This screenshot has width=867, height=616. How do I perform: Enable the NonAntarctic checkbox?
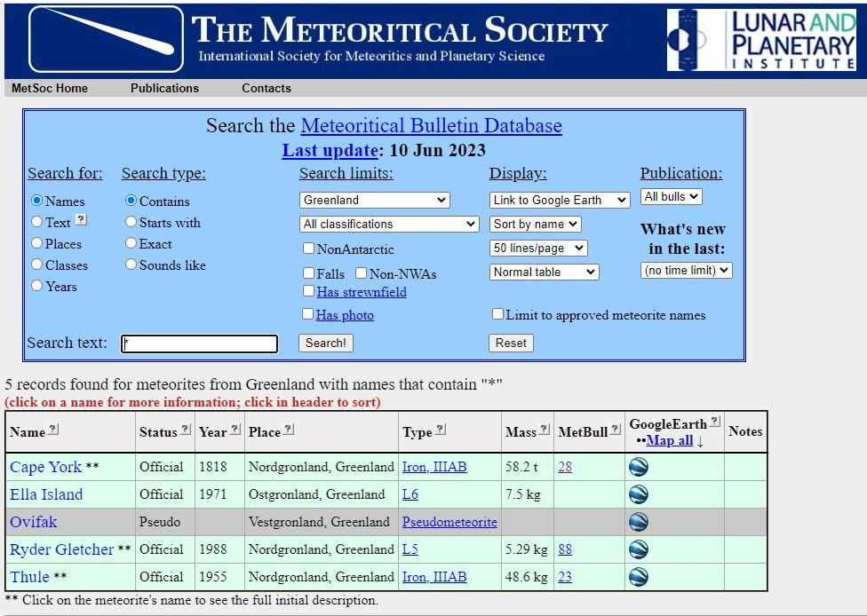click(308, 249)
